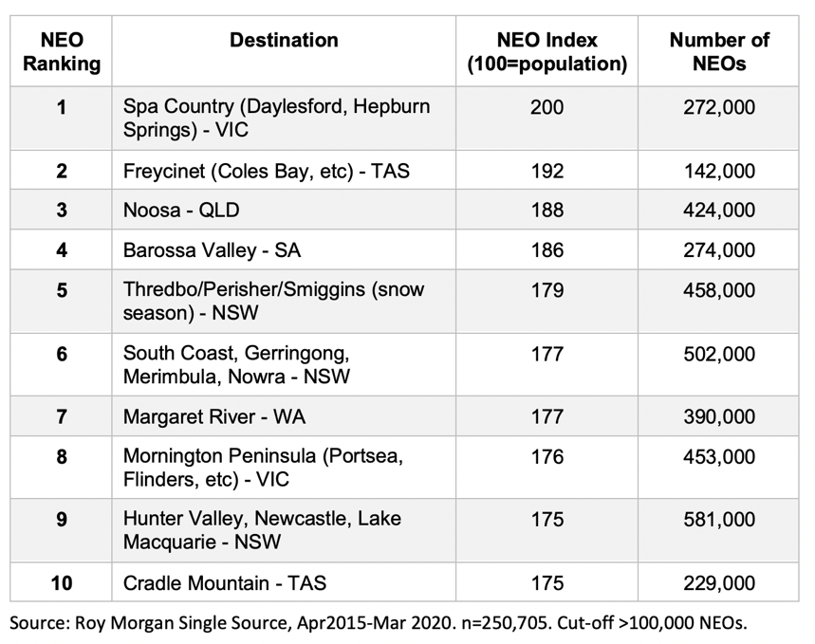Screen dimensions: 815x644
Task: Select the Mornington Peninsula destination cell
Action: coord(263,468)
